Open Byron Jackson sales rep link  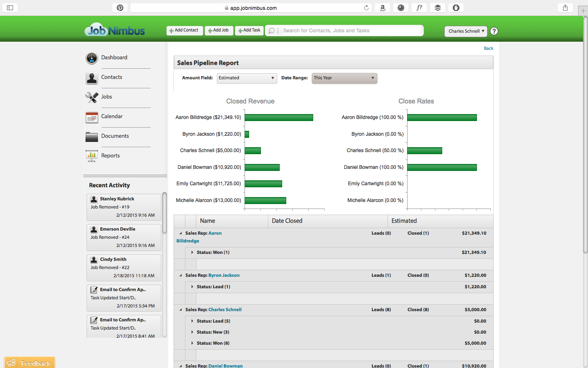point(224,276)
